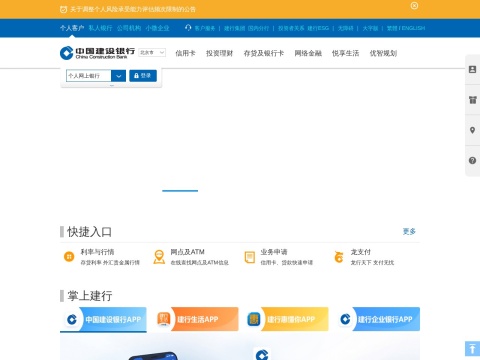Click the 中国建设银行APP logo icon
480x360 pixels.
point(72,319)
